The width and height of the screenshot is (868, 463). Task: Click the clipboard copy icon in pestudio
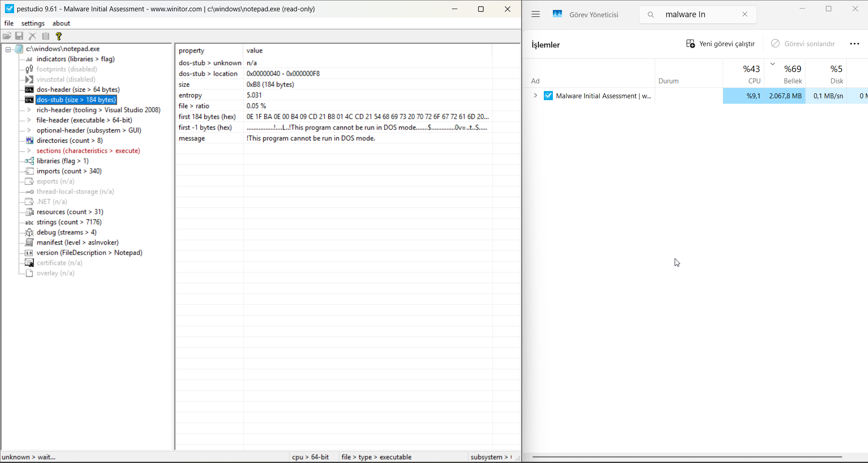point(45,36)
